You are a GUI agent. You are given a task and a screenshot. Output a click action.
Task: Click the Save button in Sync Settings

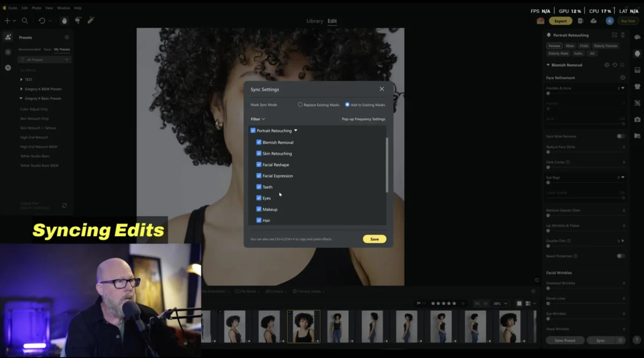pyautogui.click(x=375, y=239)
